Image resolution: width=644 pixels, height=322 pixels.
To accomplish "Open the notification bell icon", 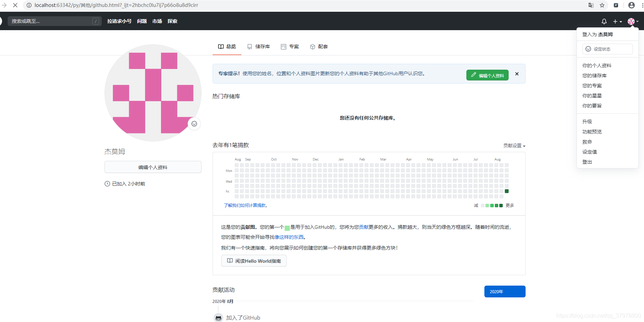I will (x=604, y=21).
